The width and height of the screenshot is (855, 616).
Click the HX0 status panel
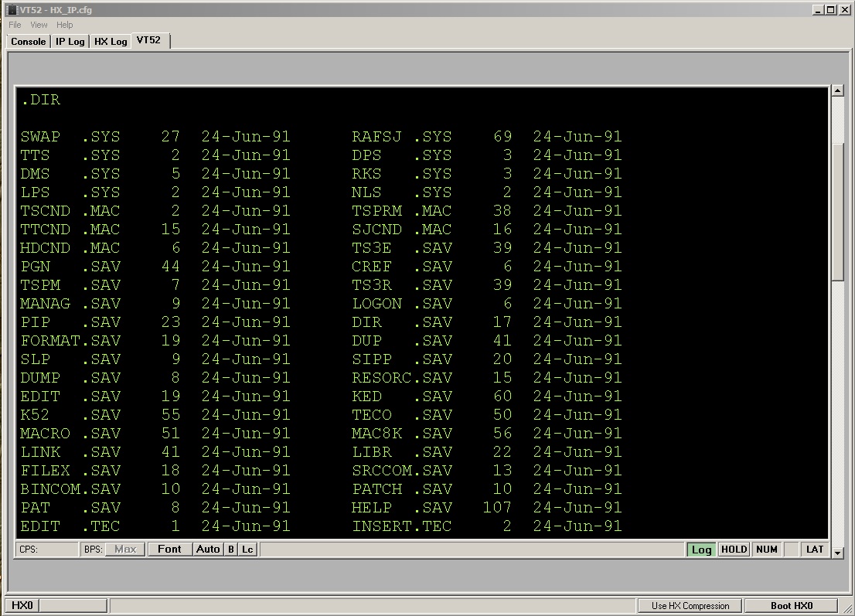pyautogui.click(x=22, y=606)
